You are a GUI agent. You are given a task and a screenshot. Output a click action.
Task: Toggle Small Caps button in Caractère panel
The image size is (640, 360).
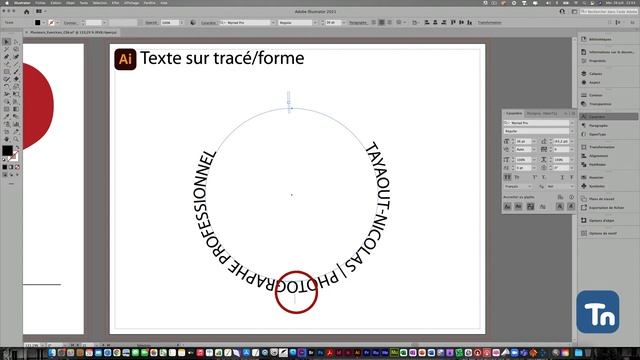pos(517,177)
